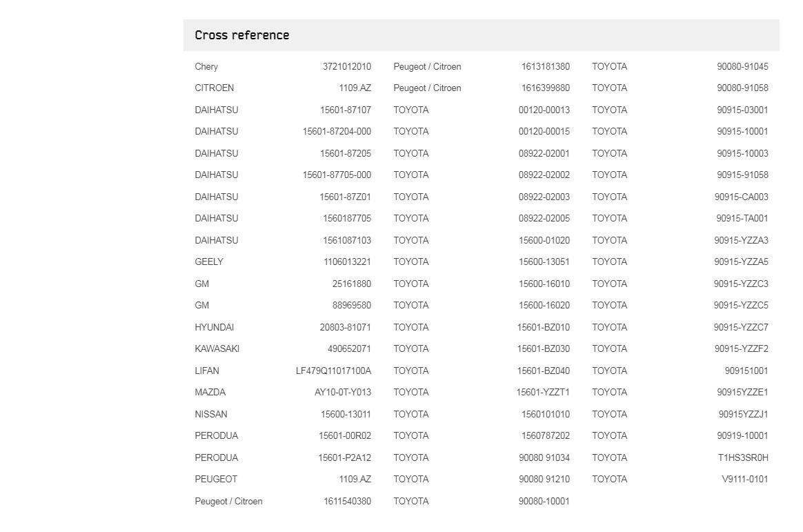The height and width of the screenshot is (532, 803).
Task: Select TOYOTA number 15601-YZZT1
Action: point(543,393)
